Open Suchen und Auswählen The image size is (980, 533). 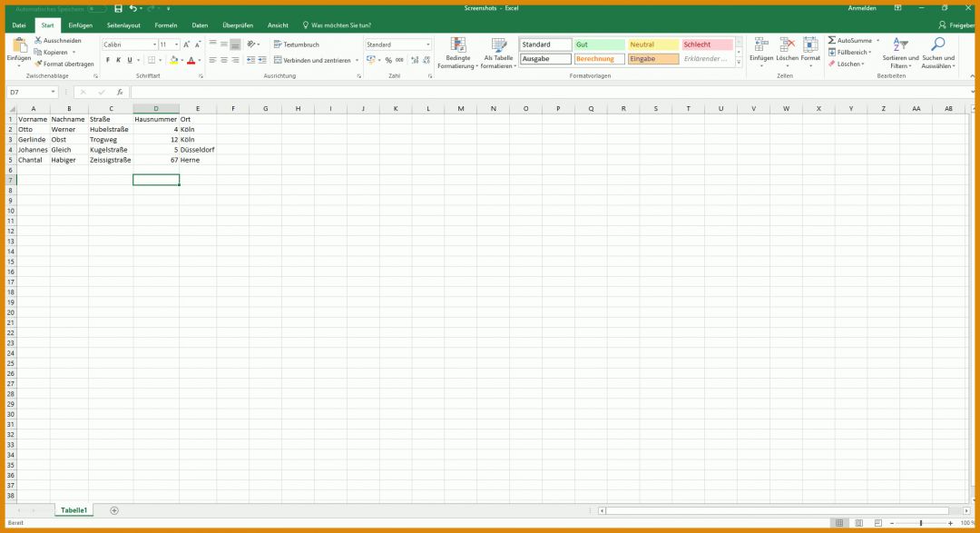(938, 53)
